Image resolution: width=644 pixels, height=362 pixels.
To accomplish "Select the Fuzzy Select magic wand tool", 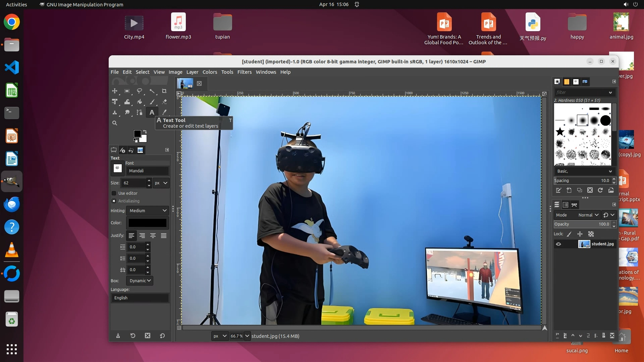I will [x=152, y=91].
